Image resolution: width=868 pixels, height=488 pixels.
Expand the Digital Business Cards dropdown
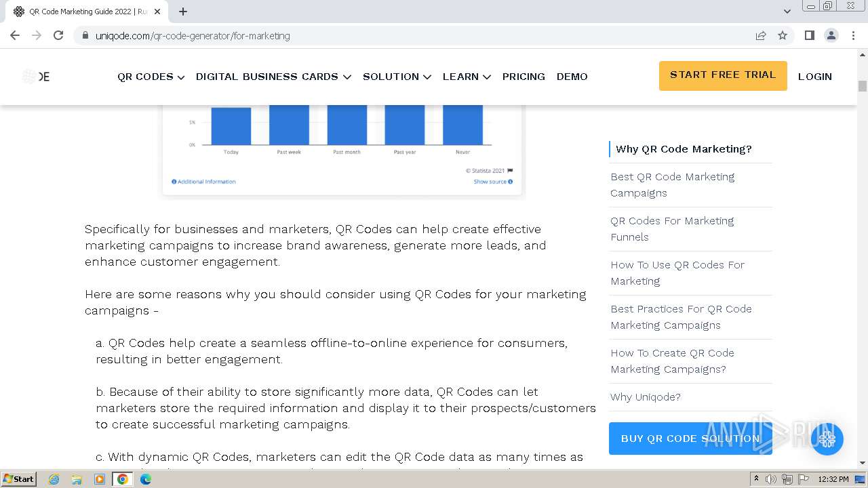[x=273, y=77]
